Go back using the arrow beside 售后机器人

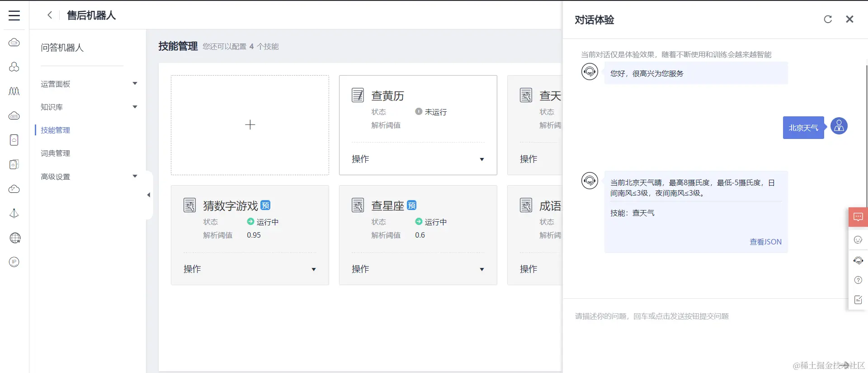50,15
